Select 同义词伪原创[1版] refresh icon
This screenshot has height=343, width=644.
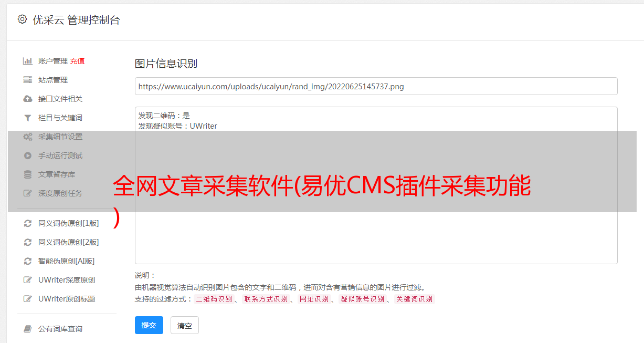[28, 223]
